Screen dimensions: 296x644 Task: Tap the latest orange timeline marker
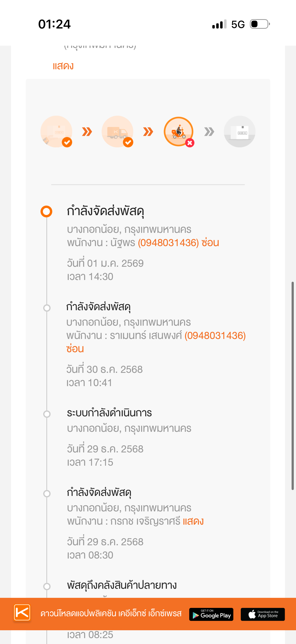click(x=46, y=211)
